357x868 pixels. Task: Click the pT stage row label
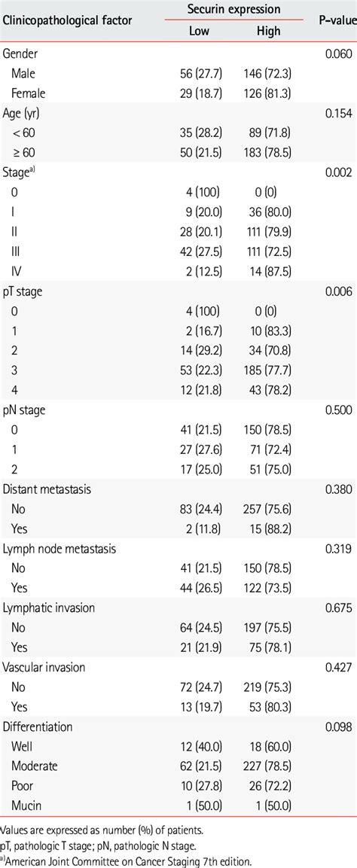25,292
